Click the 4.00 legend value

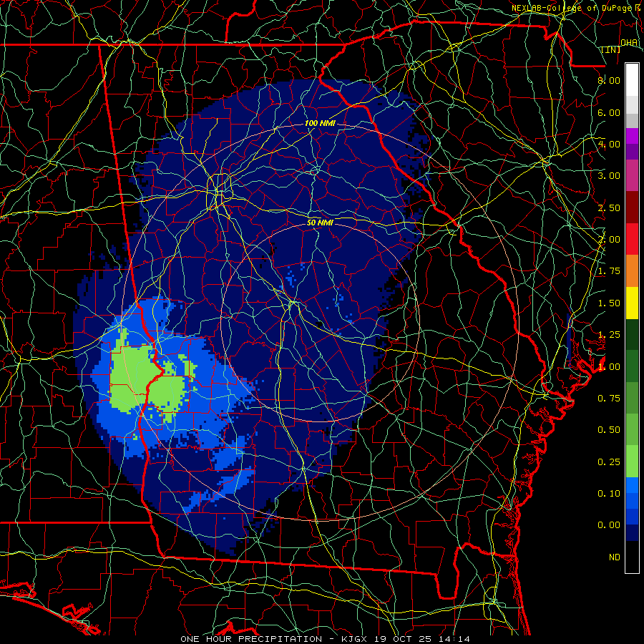click(609, 144)
